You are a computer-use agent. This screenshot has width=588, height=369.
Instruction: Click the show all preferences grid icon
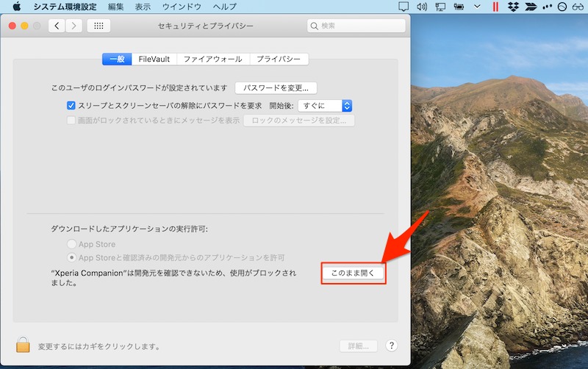pos(98,26)
